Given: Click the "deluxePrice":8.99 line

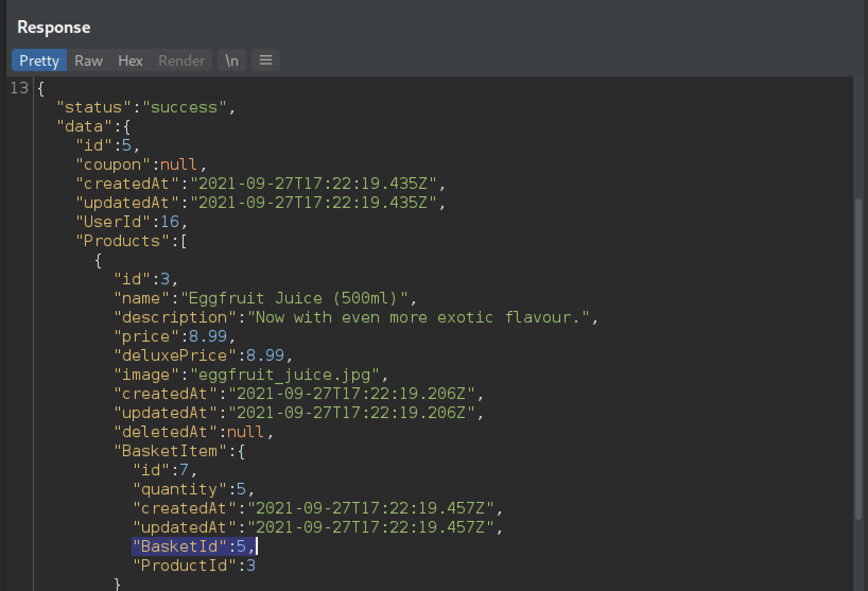Looking at the screenshot, I should point(203,355).
